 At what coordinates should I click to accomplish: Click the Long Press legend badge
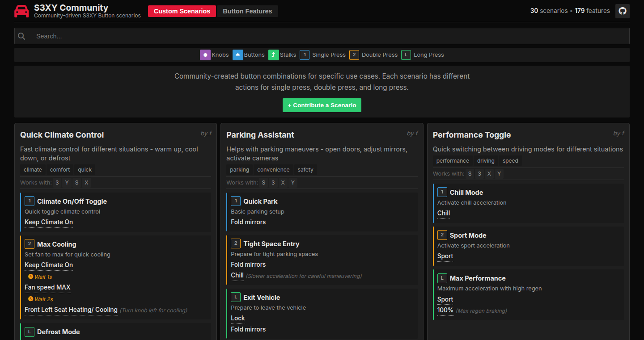click(x=406, y=55)
